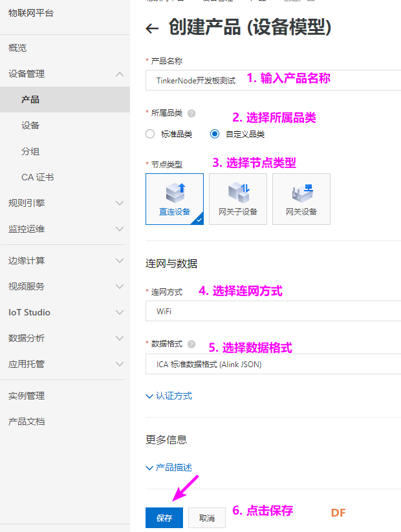Open the 产品 sidebar item
The width and height of the screenshot is (401, 532).
[65, 100]
